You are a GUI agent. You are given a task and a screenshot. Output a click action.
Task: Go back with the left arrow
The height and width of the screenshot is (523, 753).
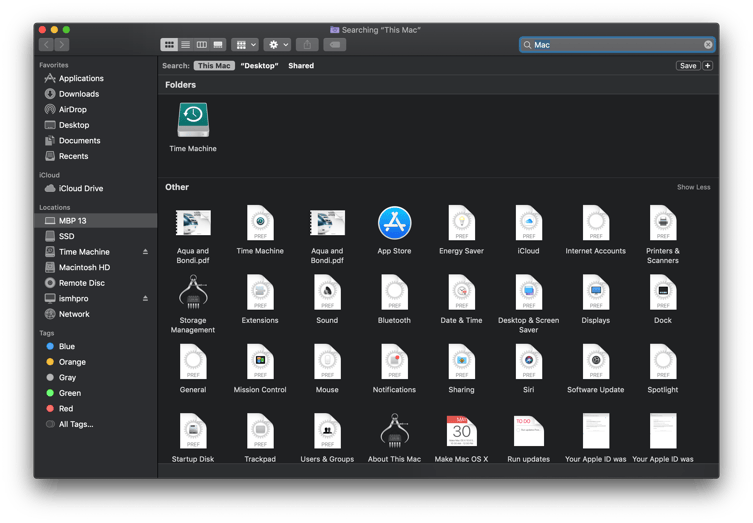46,45
